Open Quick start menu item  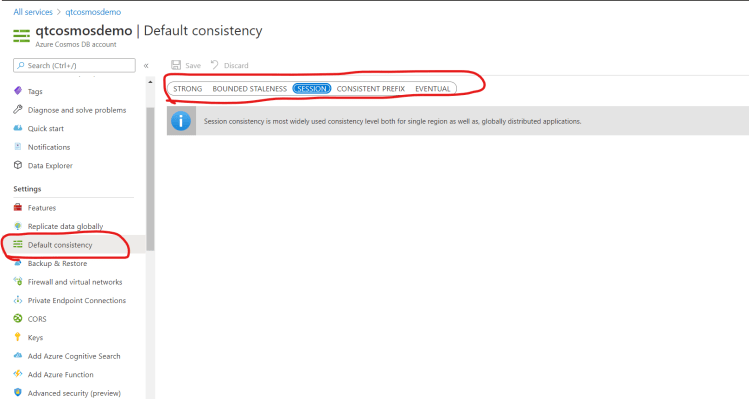[x=45, y=129]
